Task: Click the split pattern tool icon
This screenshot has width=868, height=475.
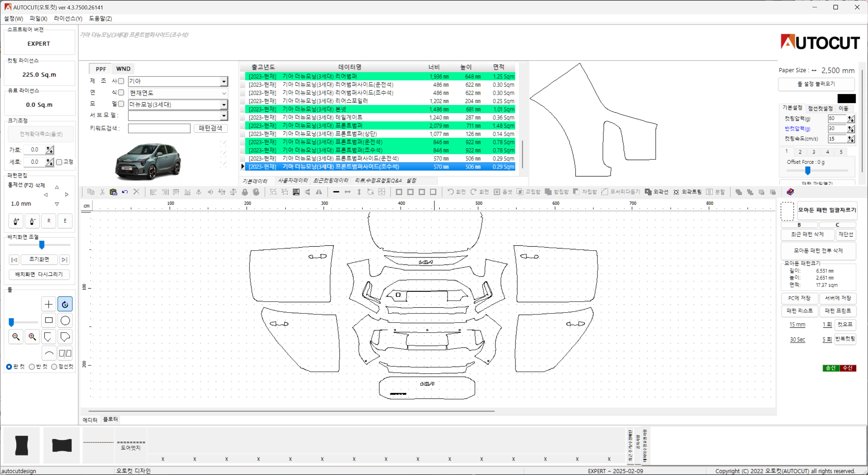Action: tap(65, 353)
